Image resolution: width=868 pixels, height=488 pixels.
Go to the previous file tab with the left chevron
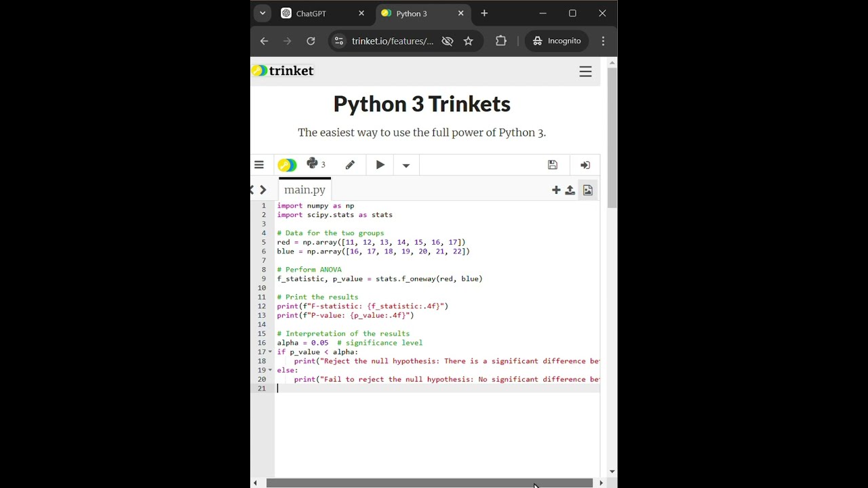pyautogui.click(x=252, y=190)
